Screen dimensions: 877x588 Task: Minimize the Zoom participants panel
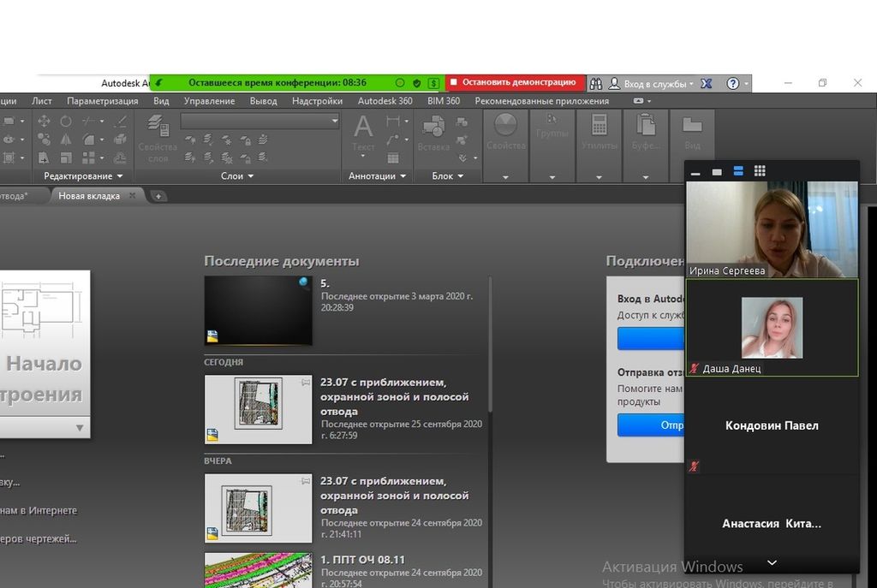tap(695, 173)
